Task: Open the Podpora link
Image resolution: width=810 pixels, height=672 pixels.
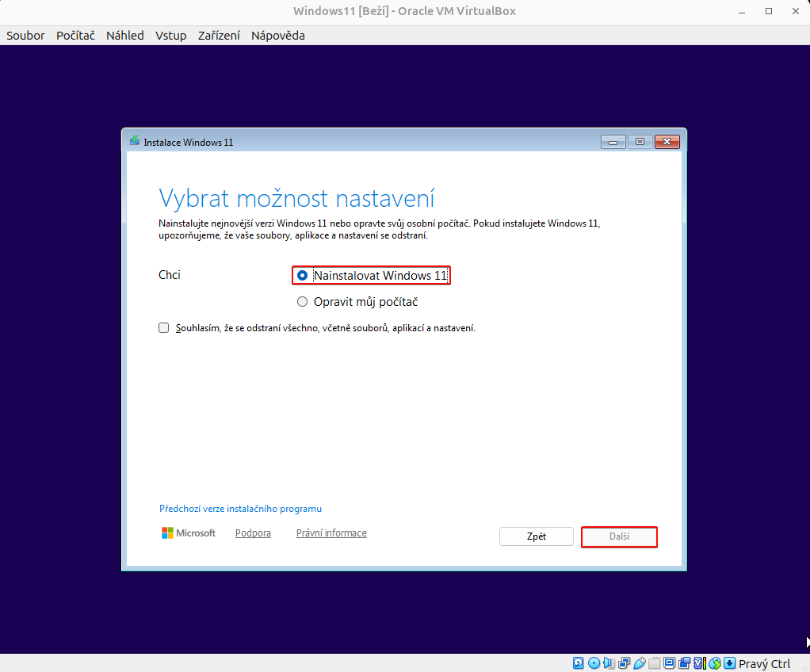Action: tap(253, 533)
